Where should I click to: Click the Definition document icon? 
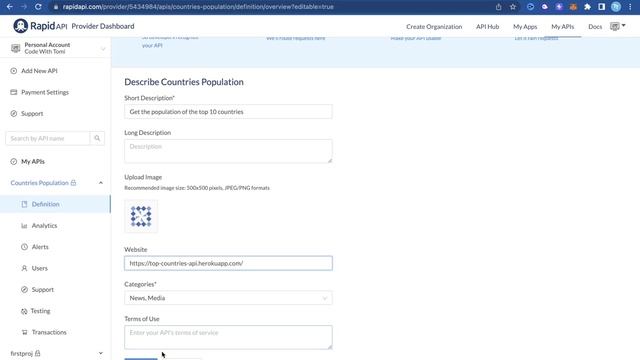[x=24, y=204]
